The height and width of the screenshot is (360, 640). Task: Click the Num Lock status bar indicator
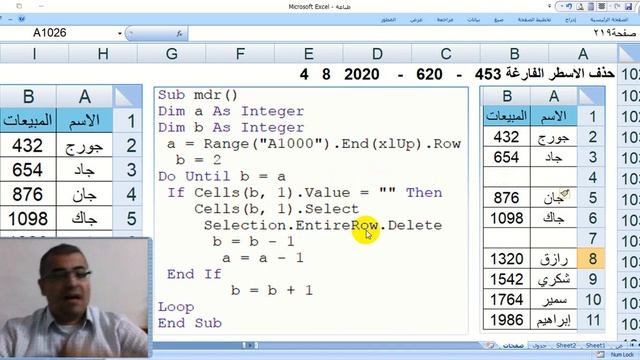[622, 355]
